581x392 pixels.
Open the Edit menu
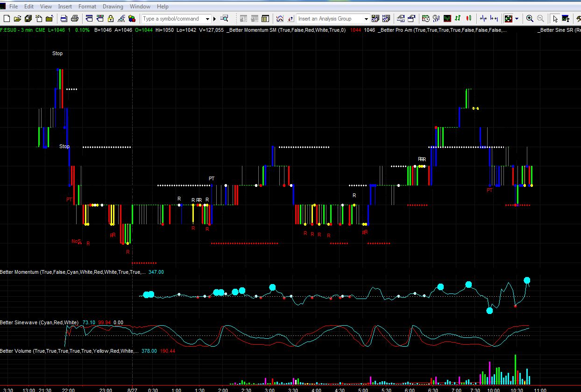[29, 7]
